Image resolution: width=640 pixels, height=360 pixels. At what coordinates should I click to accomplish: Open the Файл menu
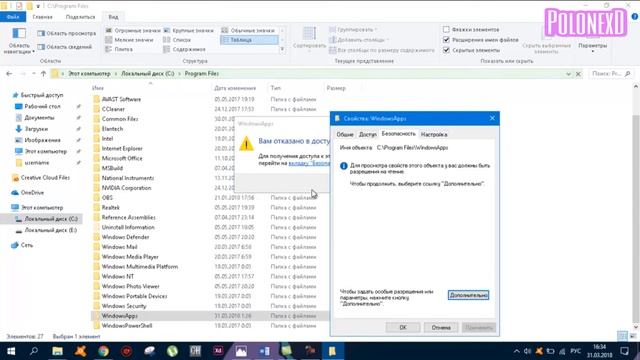click(13, 17)
